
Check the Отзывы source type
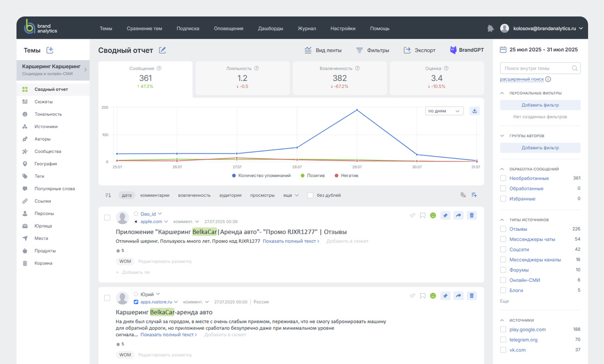503,229
